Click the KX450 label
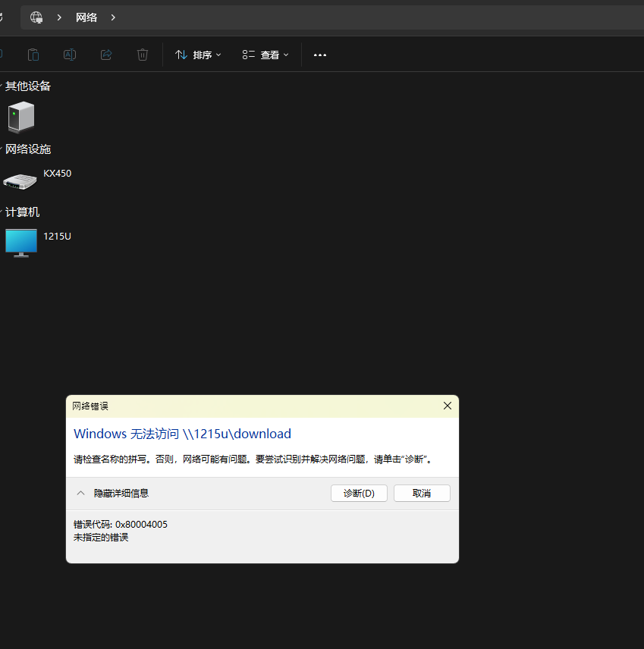The image size is (644, 649). [x=57, y=174]
